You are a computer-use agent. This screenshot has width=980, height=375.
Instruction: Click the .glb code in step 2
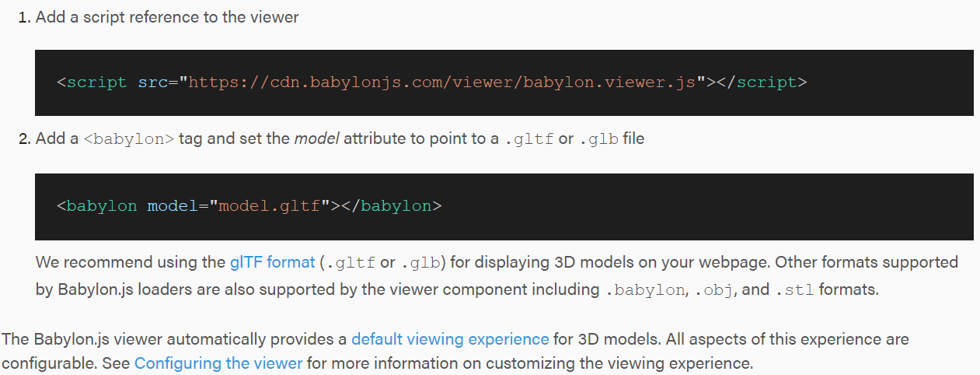point(599,139)
